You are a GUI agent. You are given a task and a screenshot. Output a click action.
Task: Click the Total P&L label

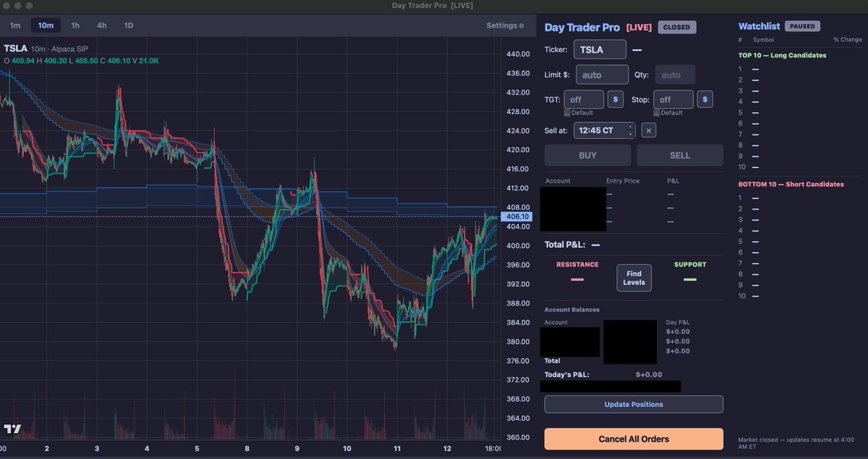(565, 245)
